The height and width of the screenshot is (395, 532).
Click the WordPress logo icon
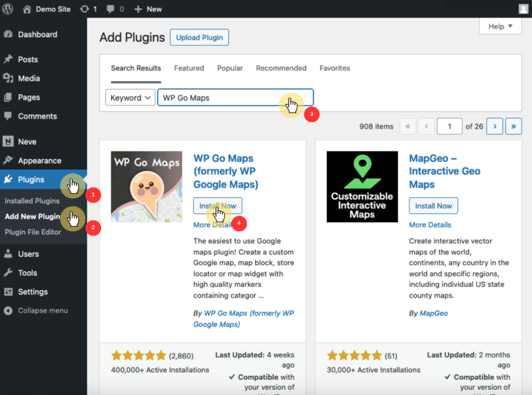[x=7, y=9]
